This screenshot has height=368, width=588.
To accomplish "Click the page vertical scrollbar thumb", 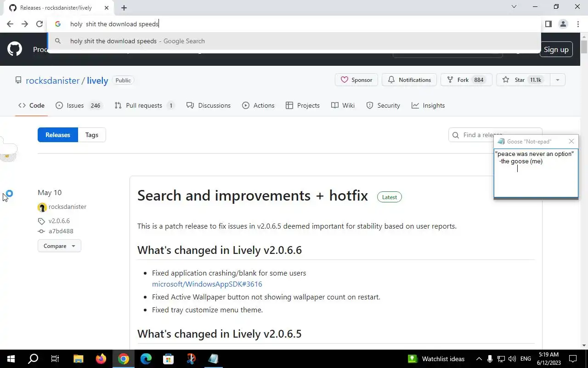I will (x=584, y=47).
